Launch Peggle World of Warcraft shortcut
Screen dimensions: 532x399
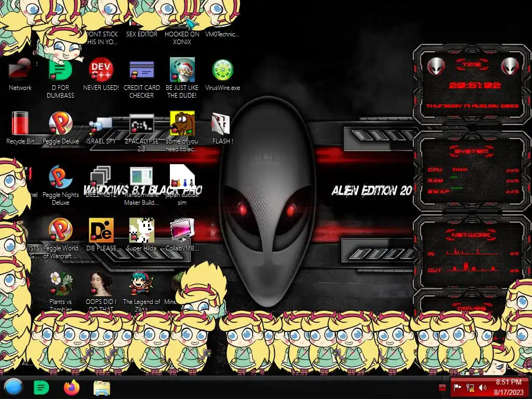point(60,231)
